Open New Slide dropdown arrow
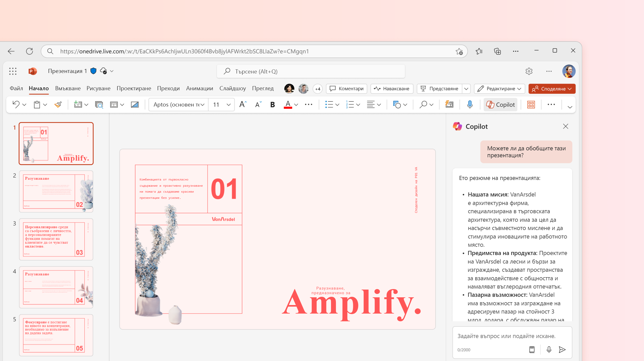 (x=86, y=105)
